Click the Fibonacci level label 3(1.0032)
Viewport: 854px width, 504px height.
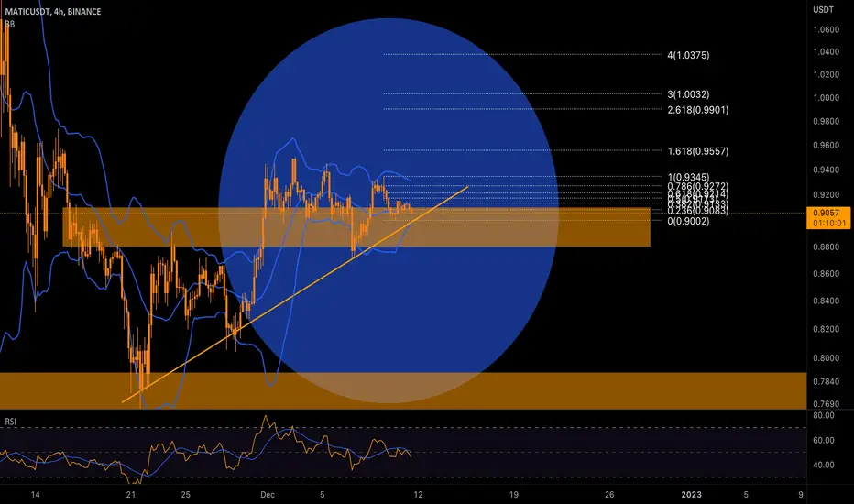pyautogui.click(x=688, y=94)
